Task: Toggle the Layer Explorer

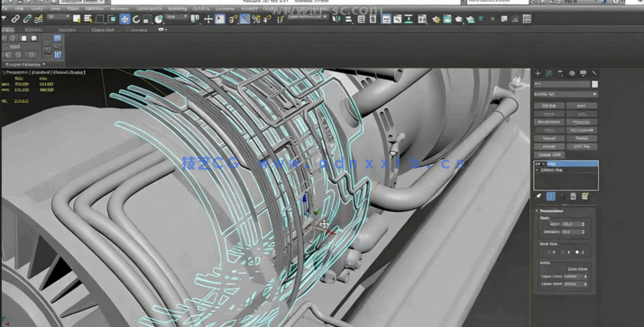Action: (373, 19)
